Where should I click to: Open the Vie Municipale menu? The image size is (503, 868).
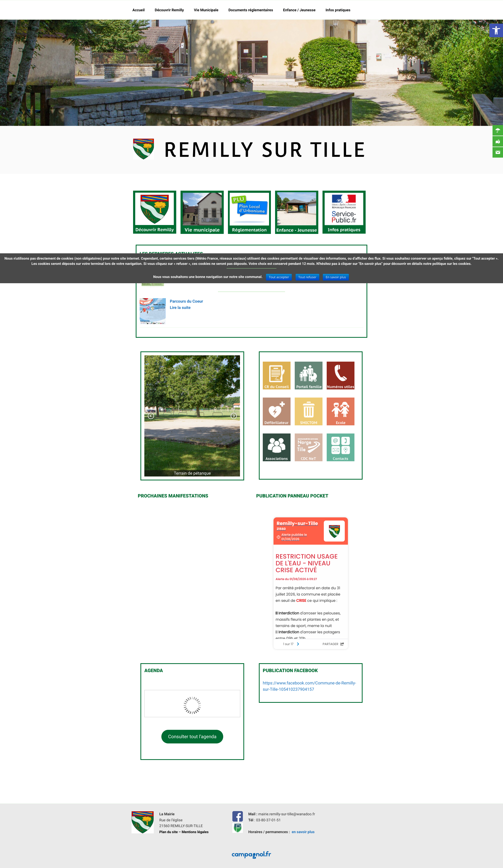[x=206, y=10]
